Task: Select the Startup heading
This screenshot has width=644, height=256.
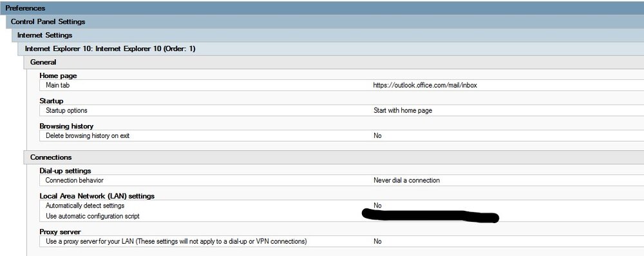Action: coord(52,101)
